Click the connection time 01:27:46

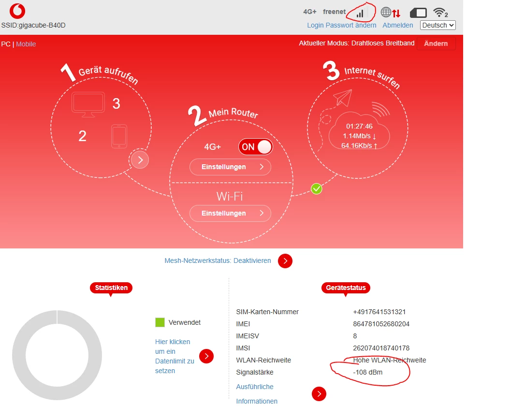359,126
